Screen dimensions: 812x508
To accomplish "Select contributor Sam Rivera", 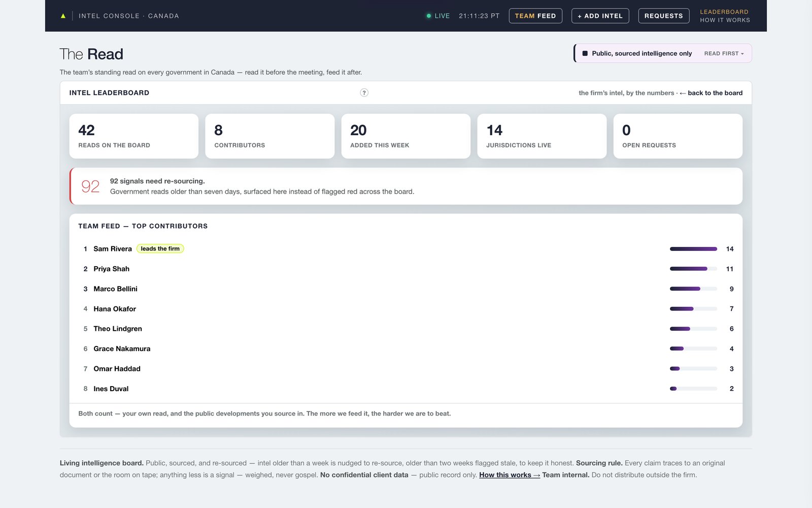I will pyautogui.click(x=113, y=249).
